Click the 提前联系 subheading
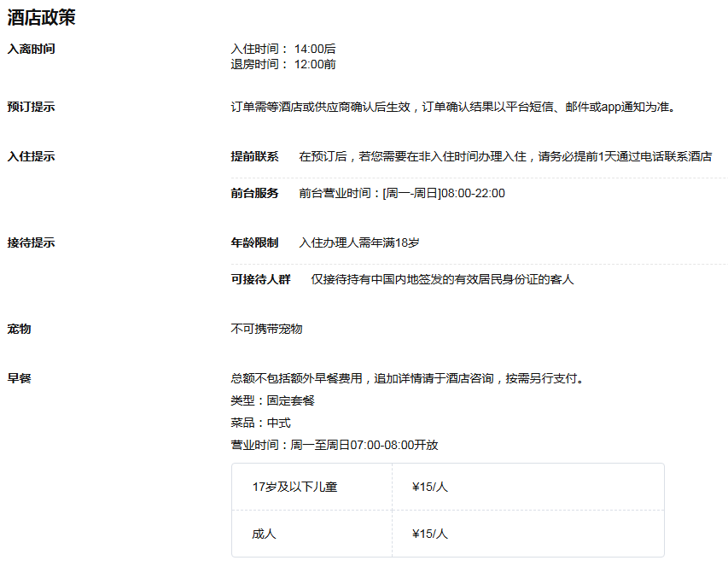This screenshot has width=728, height=578. pos(254,156)
